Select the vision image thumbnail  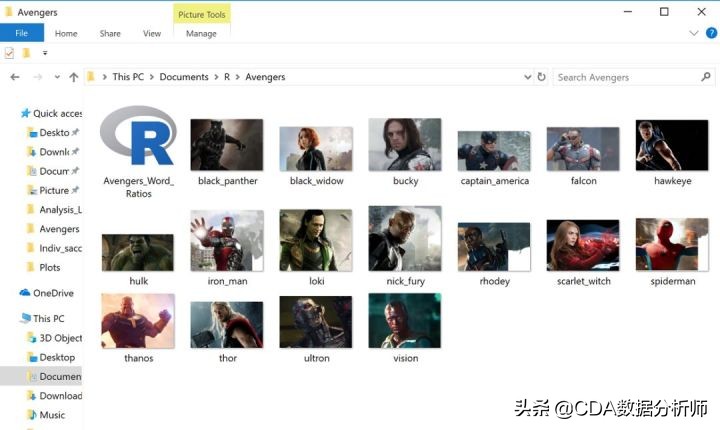(405, 321)
